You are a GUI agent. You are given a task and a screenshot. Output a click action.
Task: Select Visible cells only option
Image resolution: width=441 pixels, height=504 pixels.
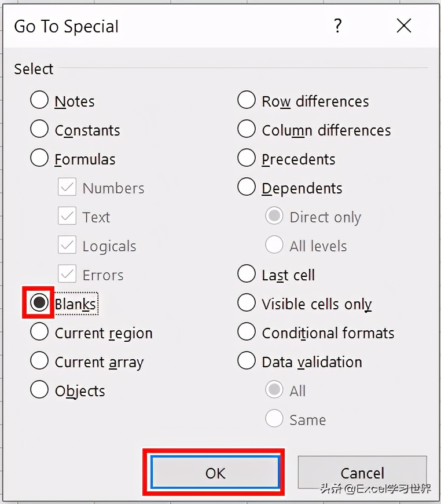pos(247,303)
